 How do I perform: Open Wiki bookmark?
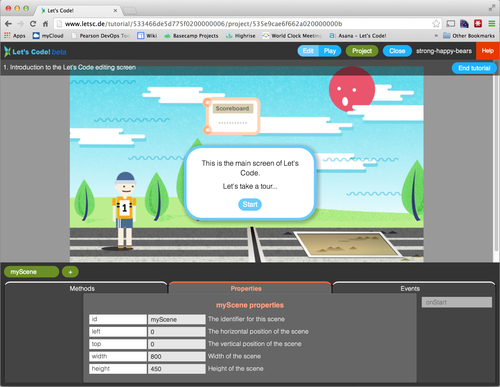click(x=147, y=36)
